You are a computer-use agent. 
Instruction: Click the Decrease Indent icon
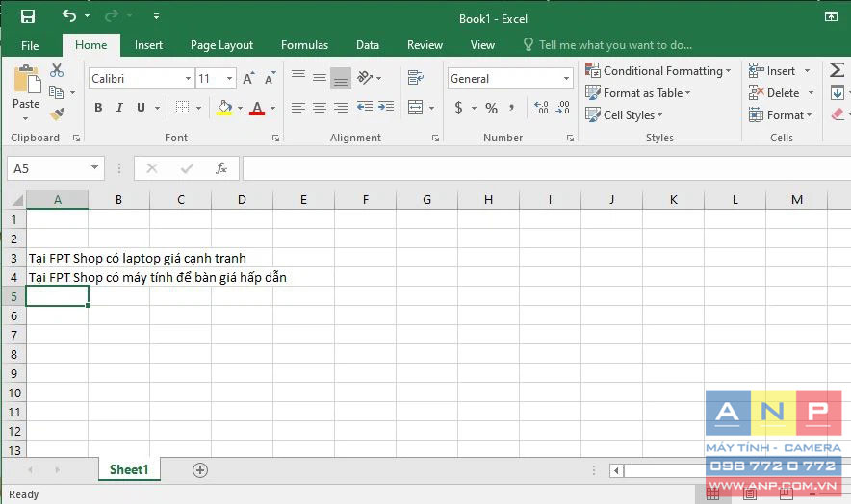[365, 108]
